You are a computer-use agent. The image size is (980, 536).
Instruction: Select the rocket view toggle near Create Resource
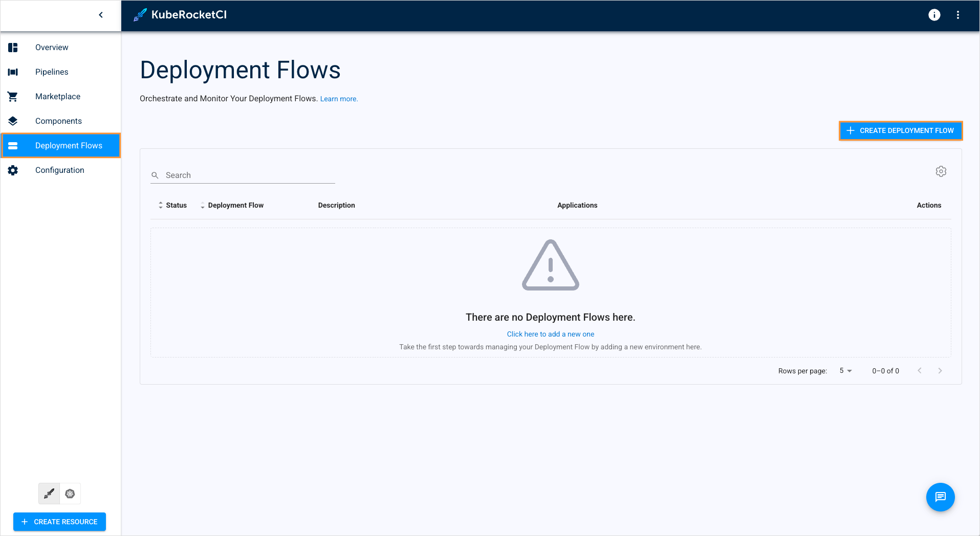point(49,494)
